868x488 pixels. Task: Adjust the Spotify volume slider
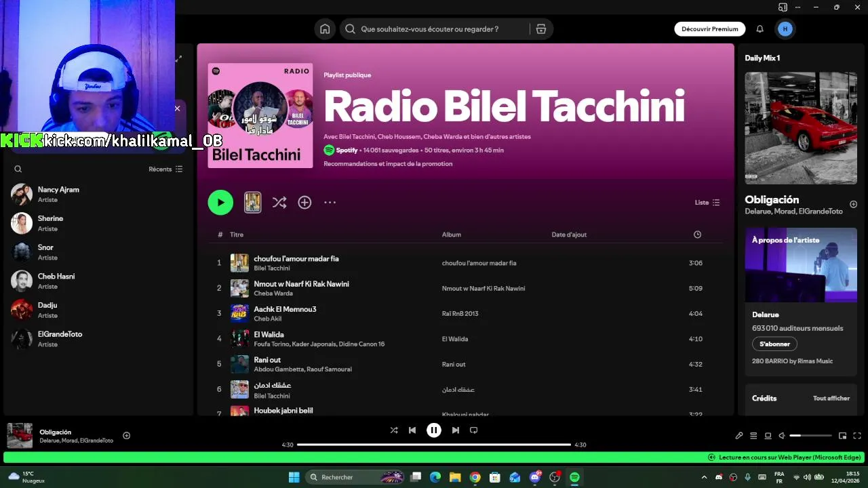coord(810,436)
